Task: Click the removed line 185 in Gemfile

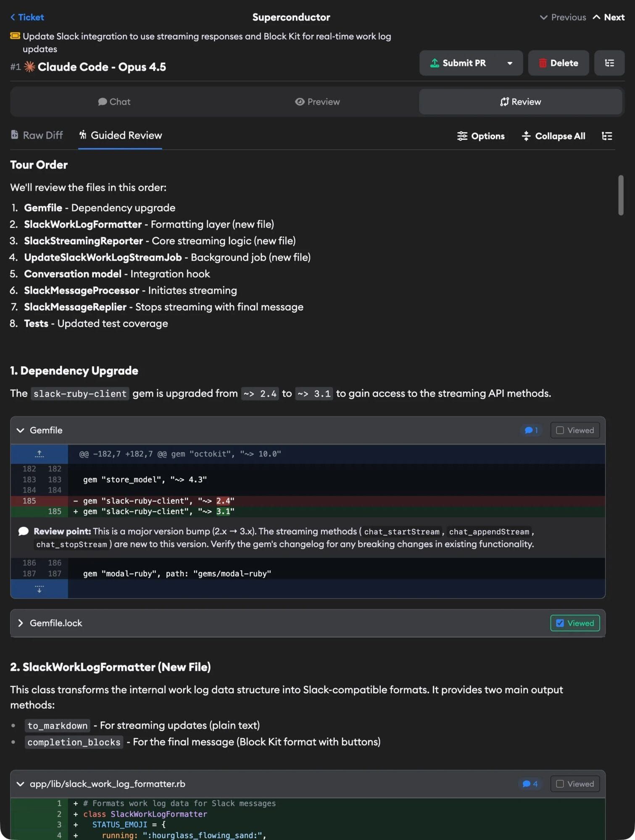Action: (308, 501)
